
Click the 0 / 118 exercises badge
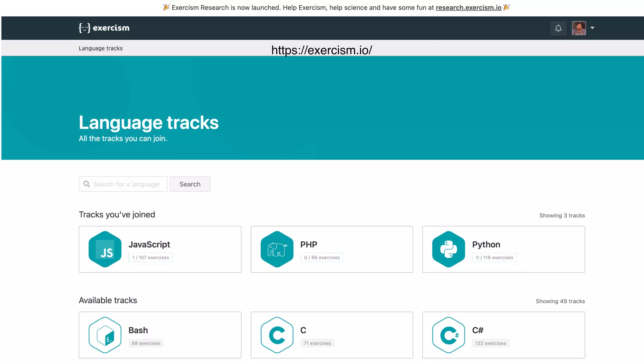click(494, 257)
